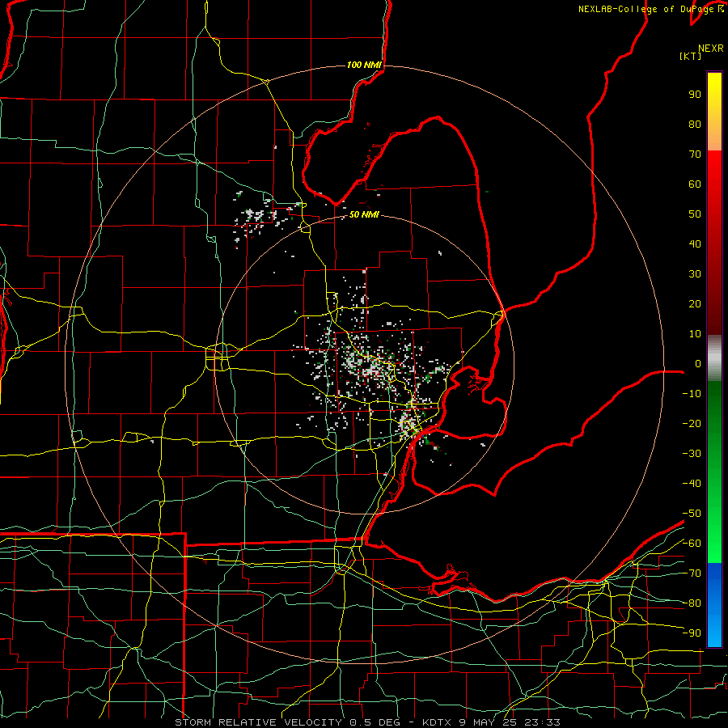The height and width of the screenshot is (728, 728).
Task: Click the [KT] units label
Action: [690, 56]
